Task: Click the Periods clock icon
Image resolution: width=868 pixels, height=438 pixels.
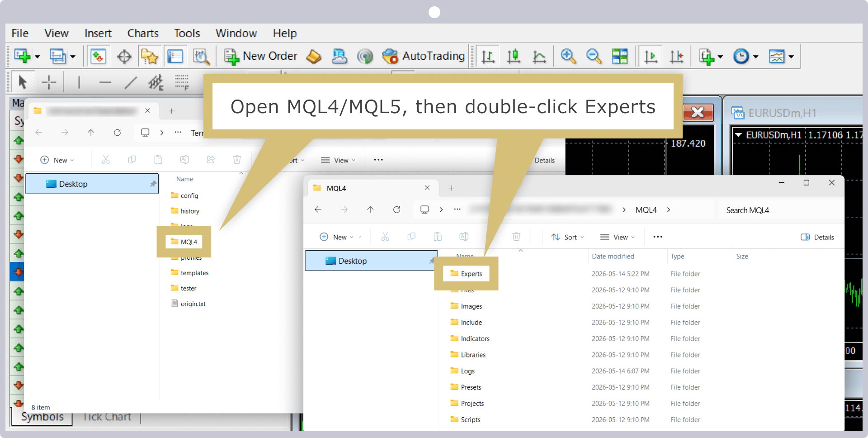Action: (x=741, y=56)
